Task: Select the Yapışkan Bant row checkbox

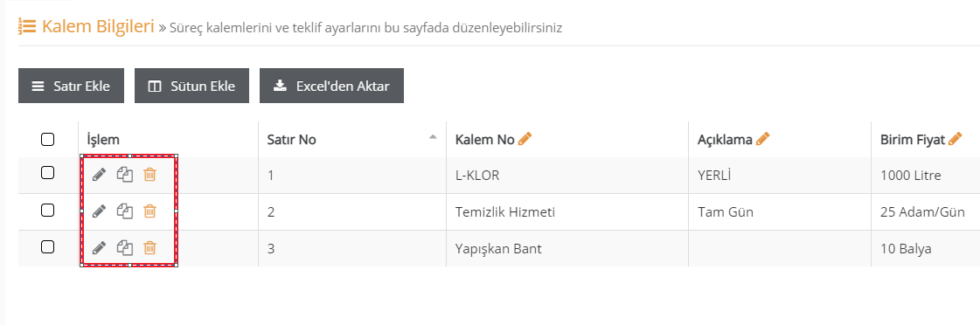Action: tap(47, 247)
